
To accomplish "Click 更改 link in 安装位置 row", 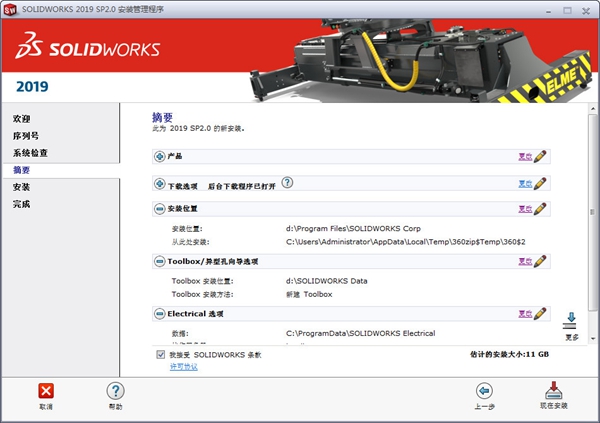I will click(525, 209).
